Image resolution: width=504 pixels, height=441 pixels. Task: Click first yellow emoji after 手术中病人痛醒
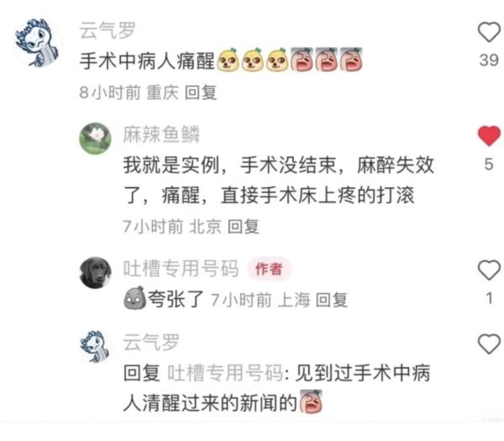coord(228,60)
